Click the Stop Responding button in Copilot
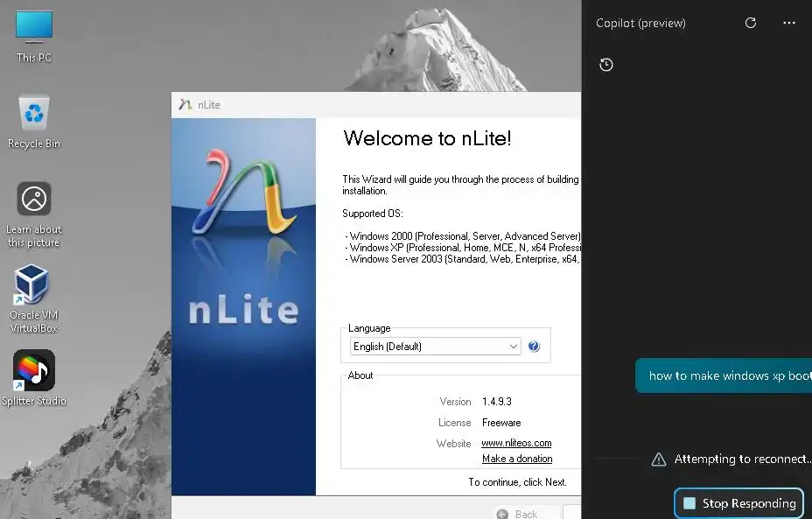812x519 pixels. [739, 503]
